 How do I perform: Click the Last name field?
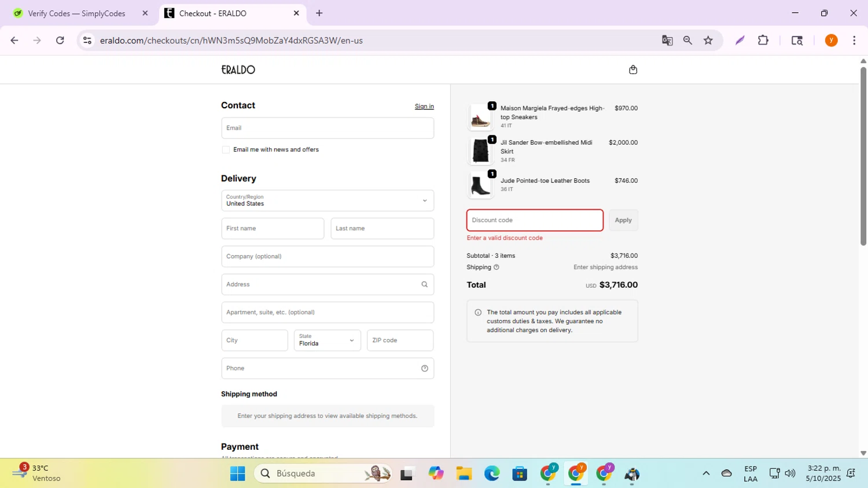(382, 229)
